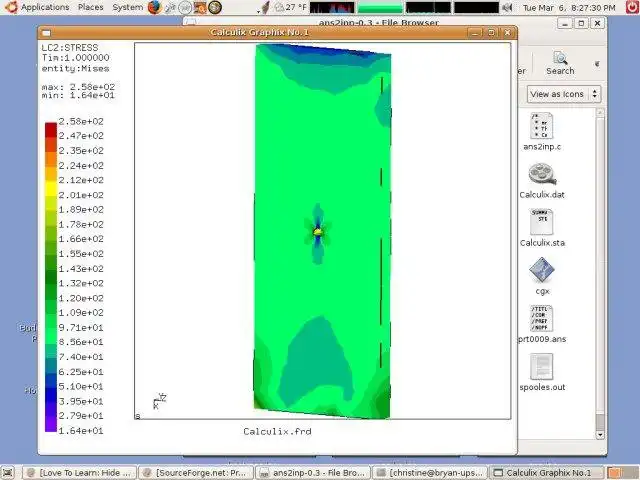Select the Calculix.dat file icon
Viewport: 640px width, 480px height.
pyautogui.click(x=542, y=174)
